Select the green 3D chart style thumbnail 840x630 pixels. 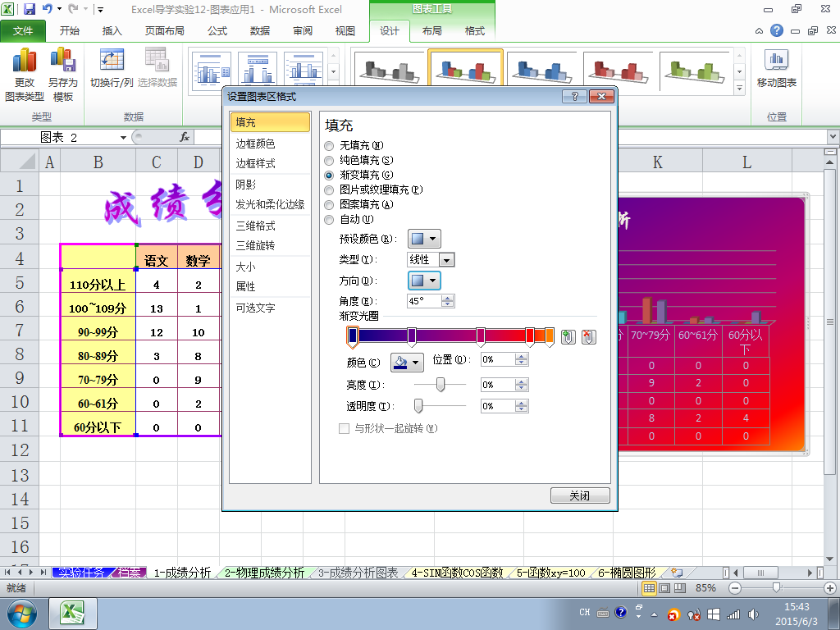pos(694,69)
